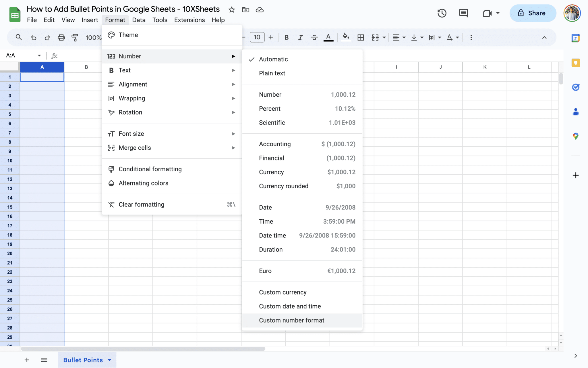This screenshot has width=588, height=368.
Task: Open Google Tasks side panel
Action: [x=575, y=87]
